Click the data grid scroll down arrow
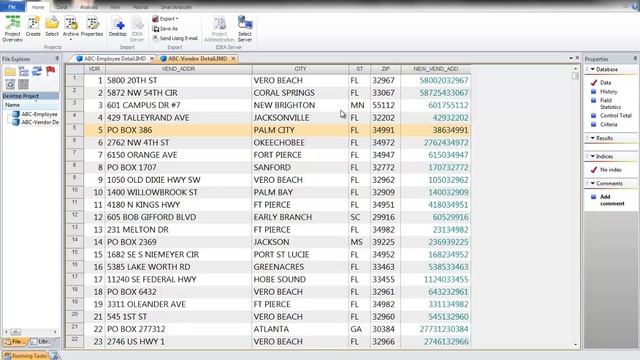This screenshot has height=360, width=640. point(575,345)
